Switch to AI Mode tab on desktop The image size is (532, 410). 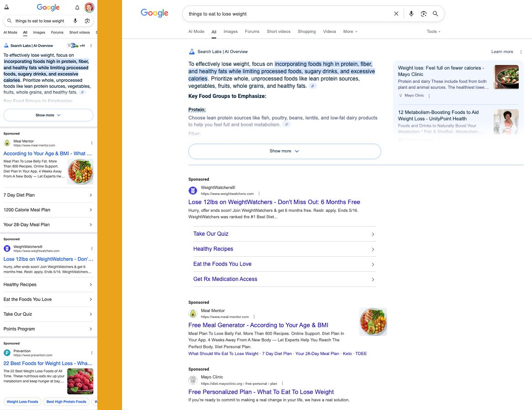coord(196,32)
